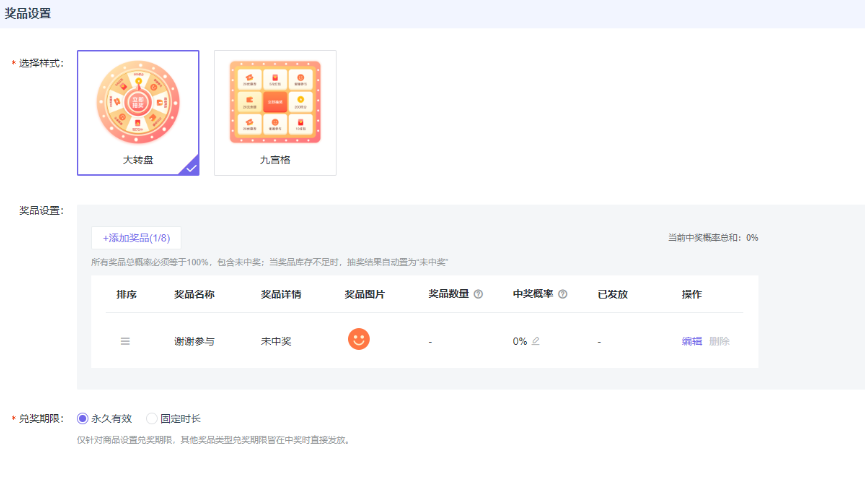Click the orange smiley prize image
Viewport: 865px width, 481px height.
358,340
